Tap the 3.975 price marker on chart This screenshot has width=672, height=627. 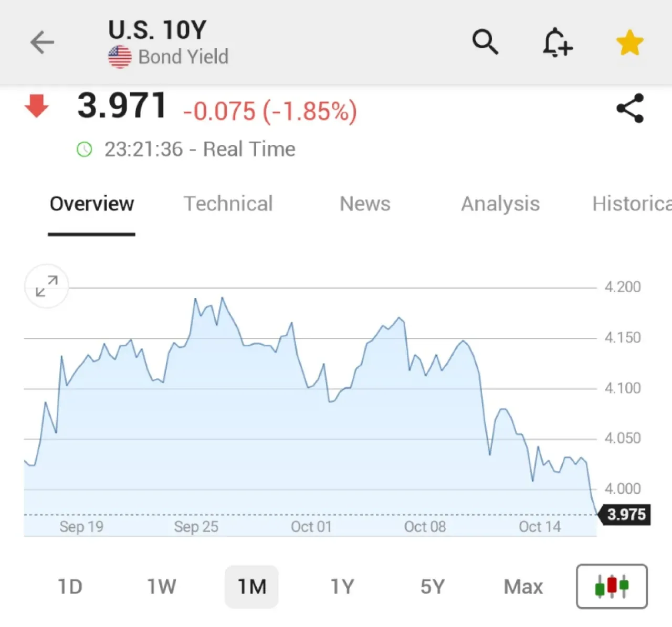625,514
